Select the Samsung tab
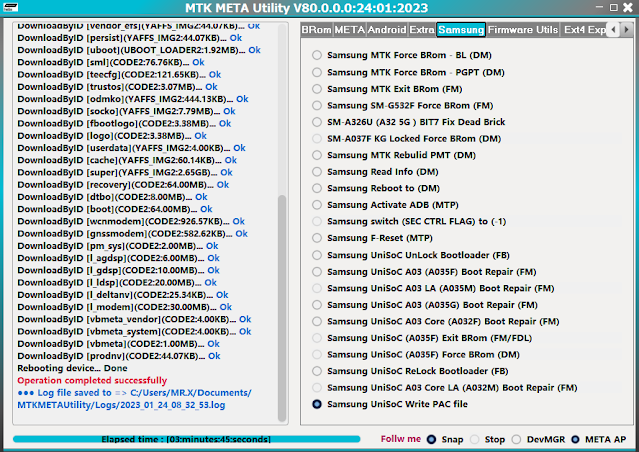This screenshot has width=639, height=452. click(461, 30)
